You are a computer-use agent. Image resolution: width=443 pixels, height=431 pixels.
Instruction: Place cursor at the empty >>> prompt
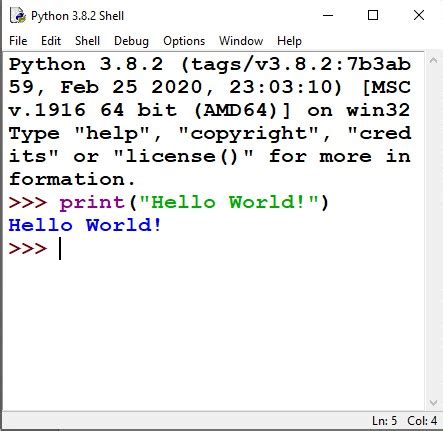[x=60, y=248]
